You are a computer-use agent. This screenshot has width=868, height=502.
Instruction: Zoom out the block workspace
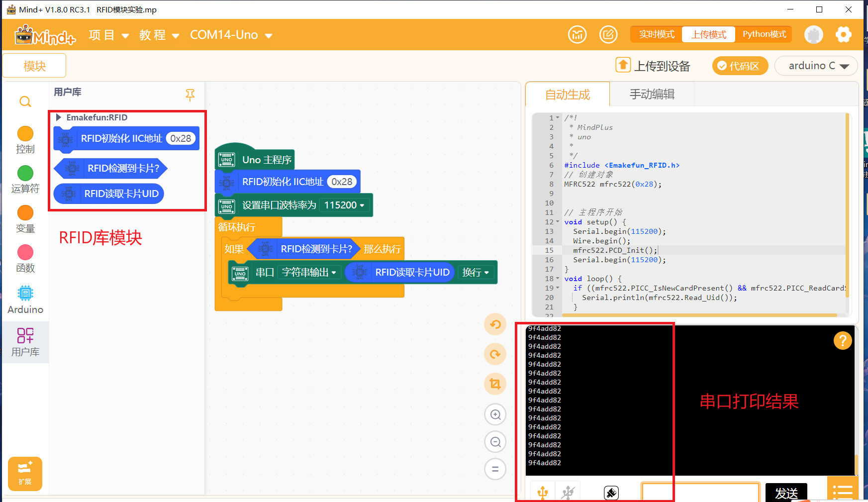495,442
